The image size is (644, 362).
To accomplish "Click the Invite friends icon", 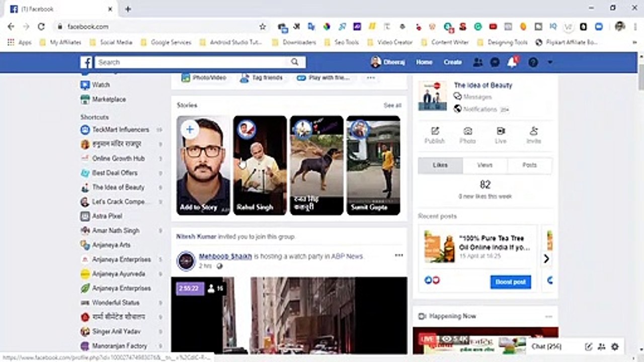I will click(x=534, y=135).
